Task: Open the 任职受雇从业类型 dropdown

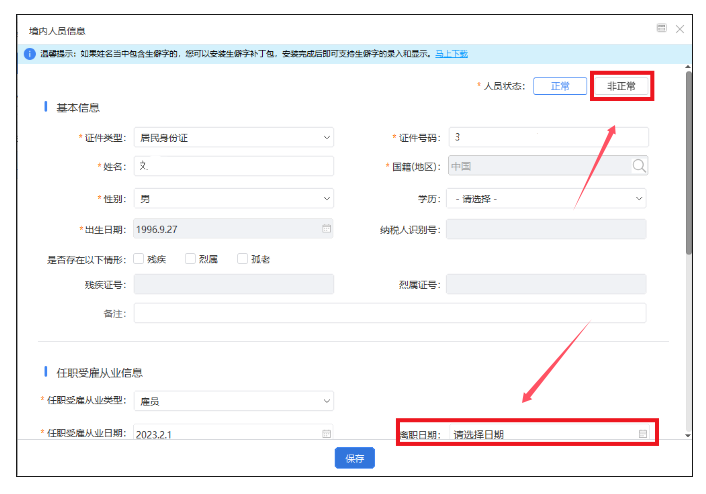Action: click(234, 401)
